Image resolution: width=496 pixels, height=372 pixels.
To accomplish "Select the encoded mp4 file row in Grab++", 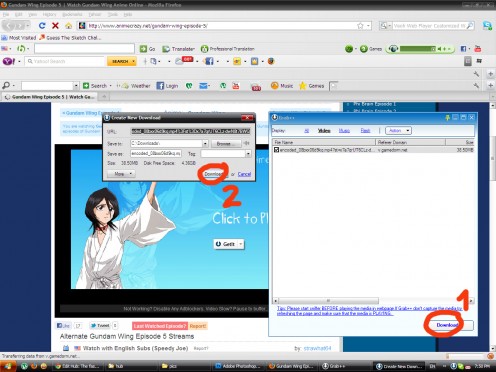I will point(373,150).
